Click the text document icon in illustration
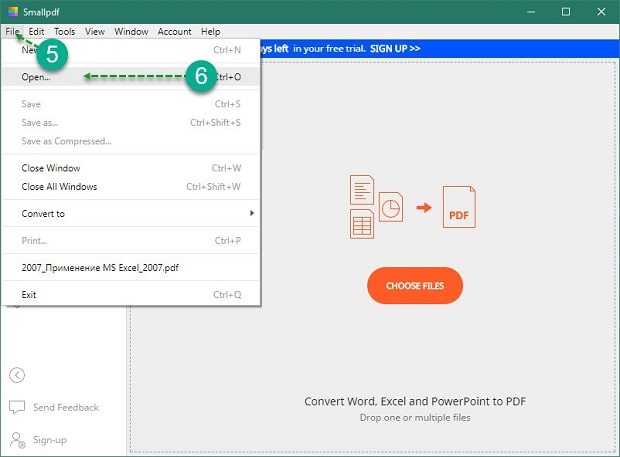The height and width of the screenshot is (457, 620). pyautogui.click(x=361, y=190)
